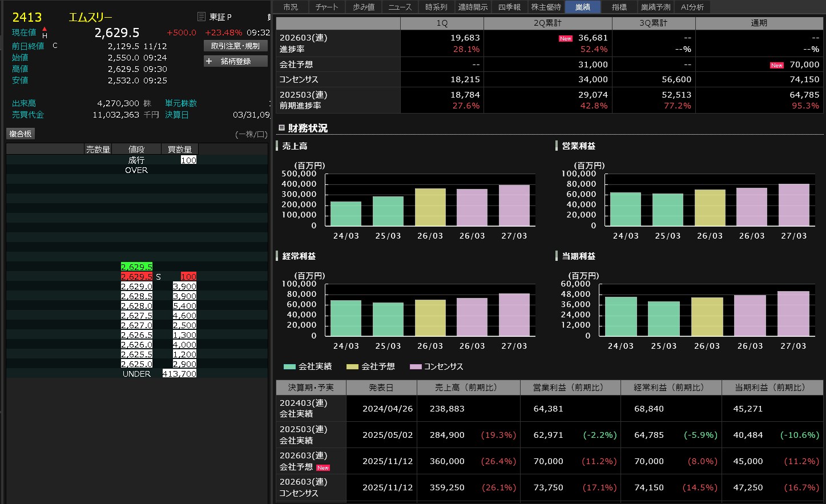Select the 2,629.0 price in order book
826x504 pixels.
136,287
